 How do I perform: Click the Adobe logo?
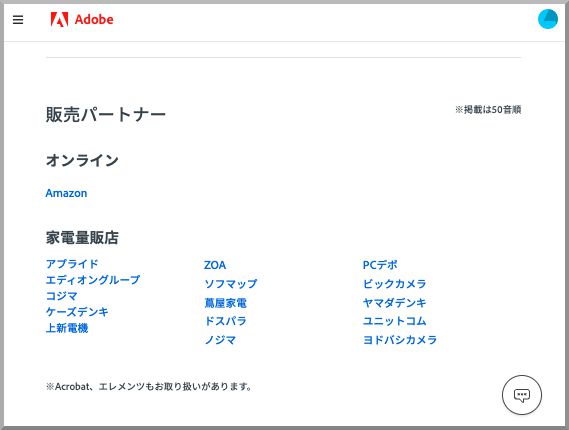point(82,19)
